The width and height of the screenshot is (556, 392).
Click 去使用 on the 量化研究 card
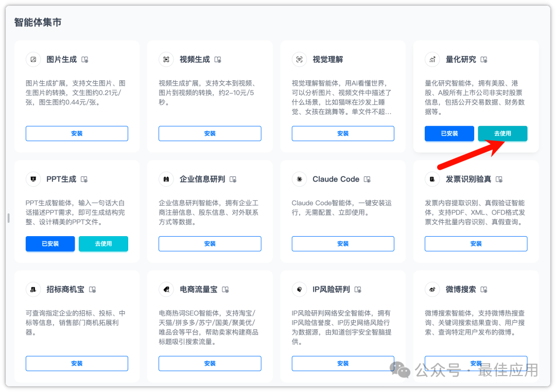(502, 133)
